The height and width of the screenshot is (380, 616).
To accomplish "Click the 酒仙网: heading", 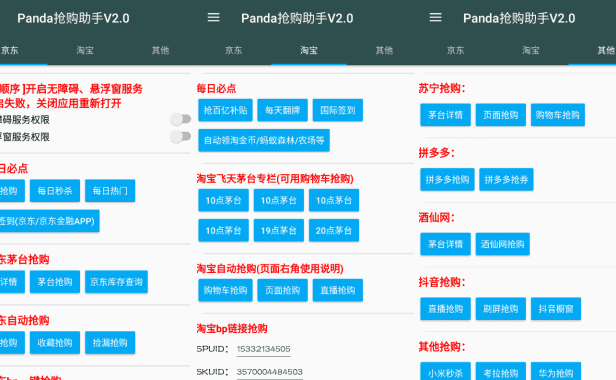I will [436, 217].
